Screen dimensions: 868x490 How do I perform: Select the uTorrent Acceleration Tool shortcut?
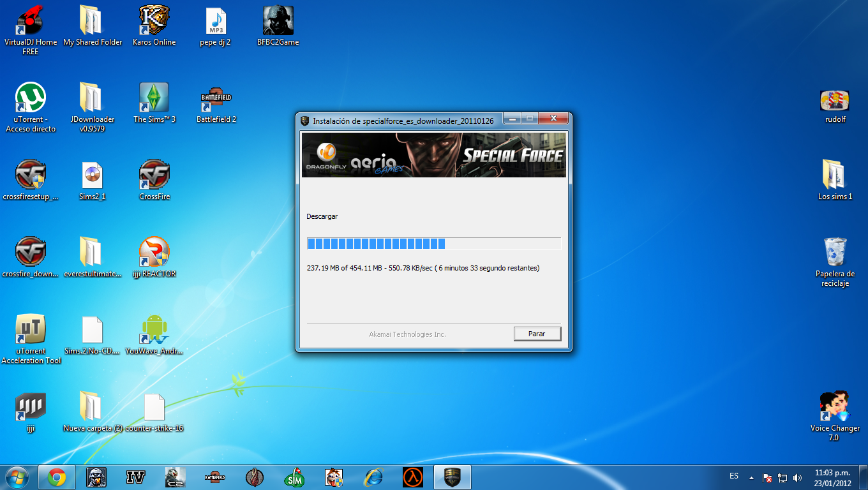tap(30, 339)
